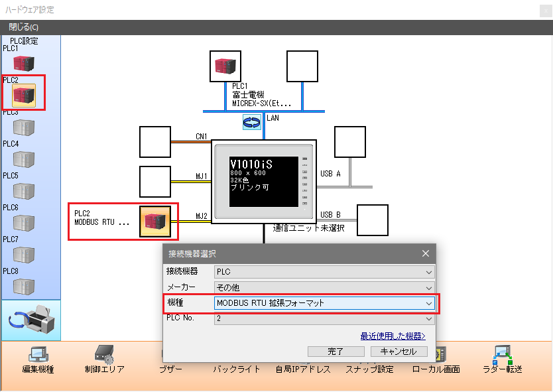Click the 完了 button
This screenshot has height=392, width=553.
336,352
